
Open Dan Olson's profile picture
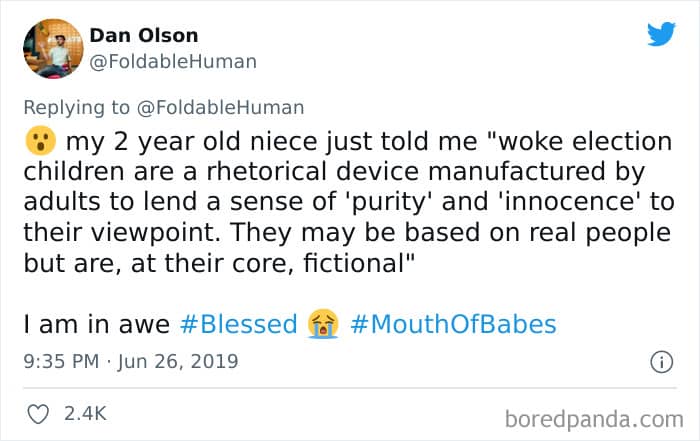click(53, 49)
